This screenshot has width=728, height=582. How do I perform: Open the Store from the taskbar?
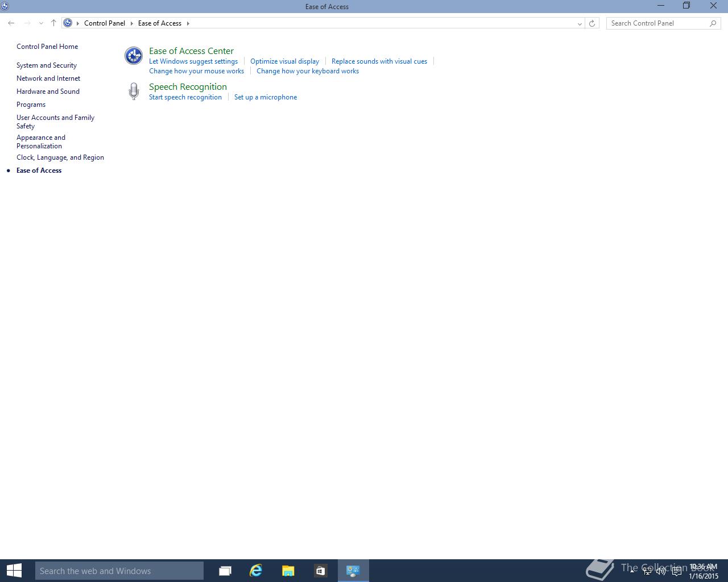320,571
